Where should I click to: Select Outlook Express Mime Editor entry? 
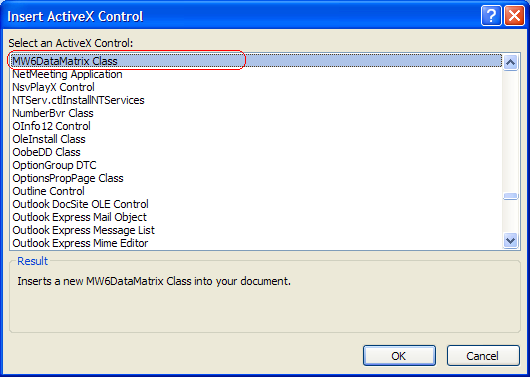pos(256,243)
